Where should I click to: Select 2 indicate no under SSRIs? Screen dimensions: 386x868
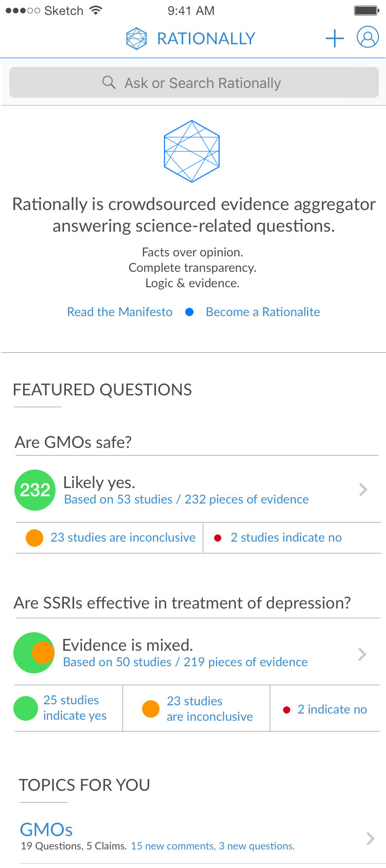point(331,709)
